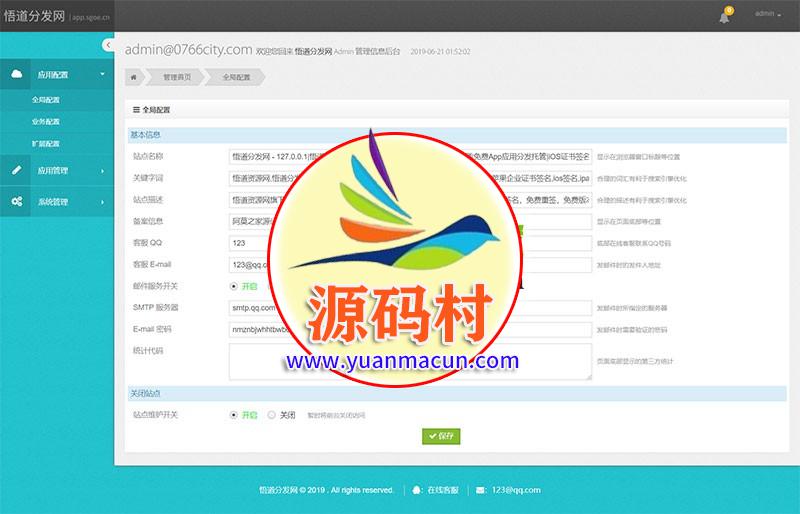Select 关闭 for 站点维护开关

(x=272, y=414)
